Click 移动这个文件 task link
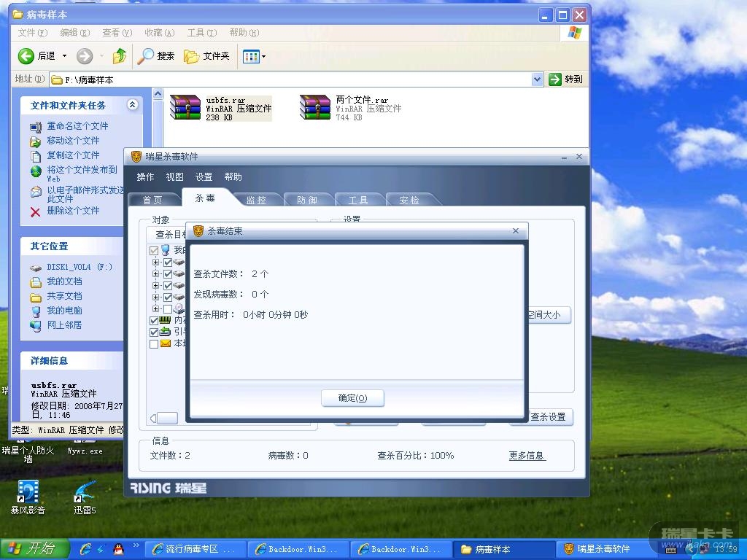The height and width of the screenshot is (560, 747). [x=73, y=141]
